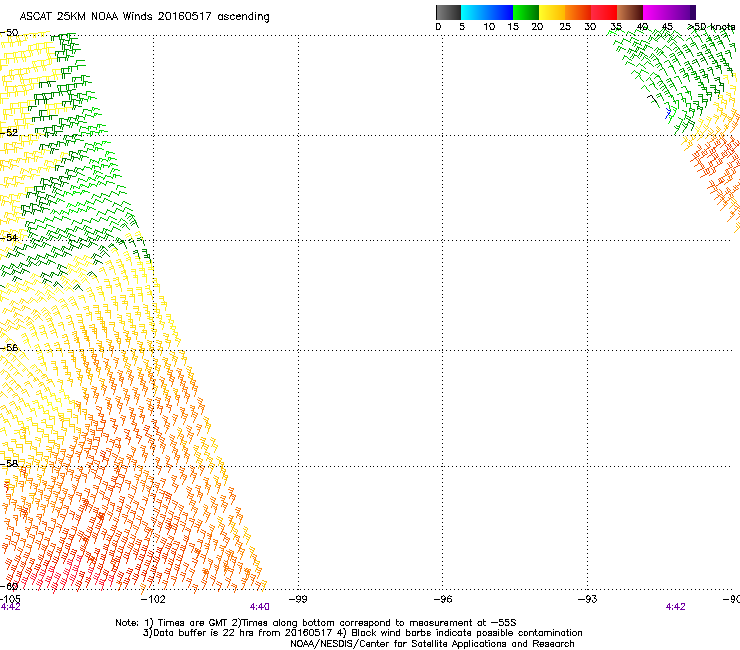Click the red 30-35 knots color segment

point(604,12)
